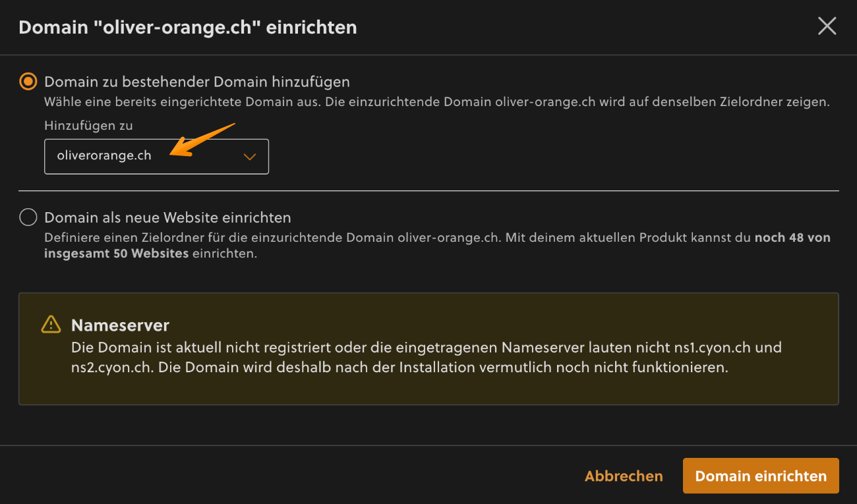857x504 pixels.
Task: Click the Nameserver warning box
Action: (428, 349)
